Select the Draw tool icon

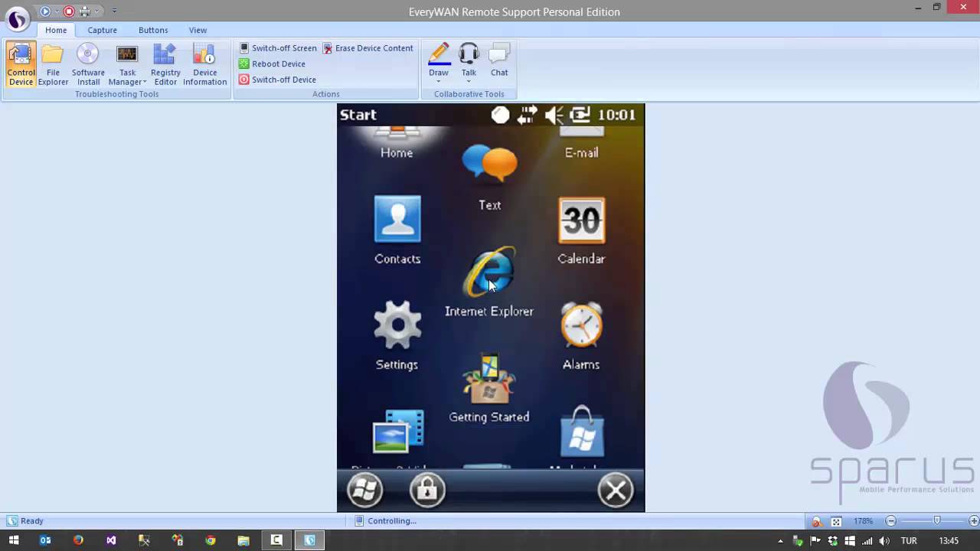439,54
